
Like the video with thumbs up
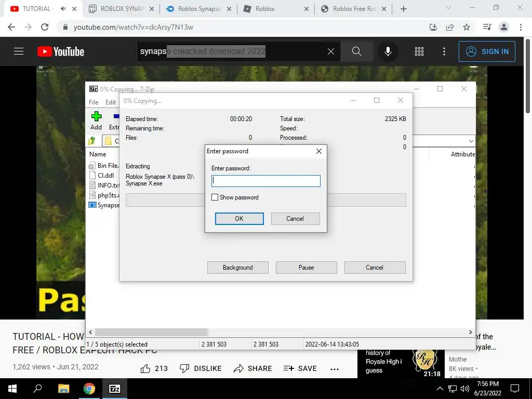(154, 368)
